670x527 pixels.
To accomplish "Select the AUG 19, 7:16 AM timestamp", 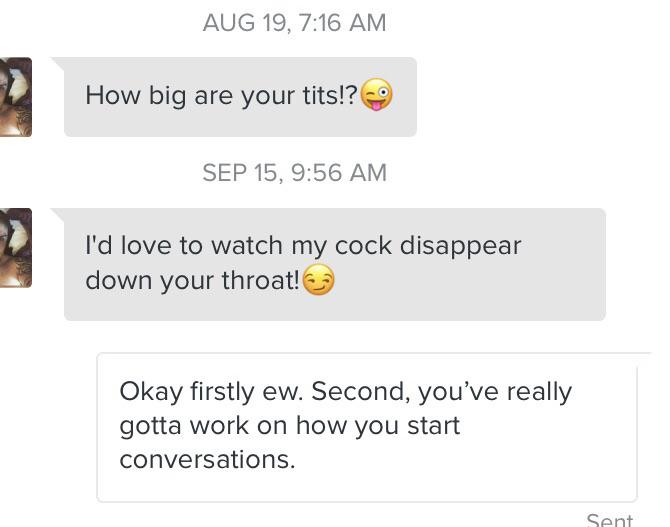I will 294,23.
